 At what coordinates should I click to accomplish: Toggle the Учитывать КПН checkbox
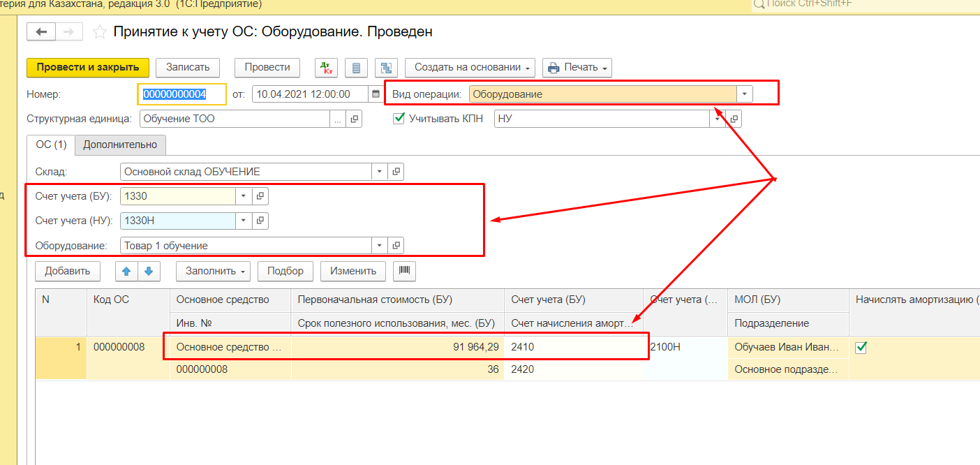pos(399,119)
